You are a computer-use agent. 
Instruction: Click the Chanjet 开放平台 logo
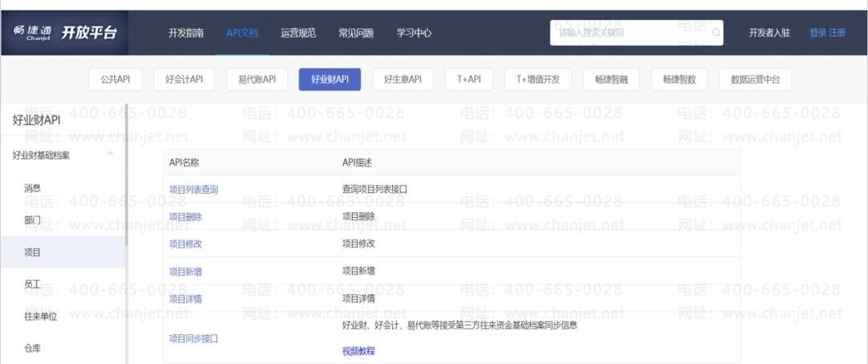point(65,33)
